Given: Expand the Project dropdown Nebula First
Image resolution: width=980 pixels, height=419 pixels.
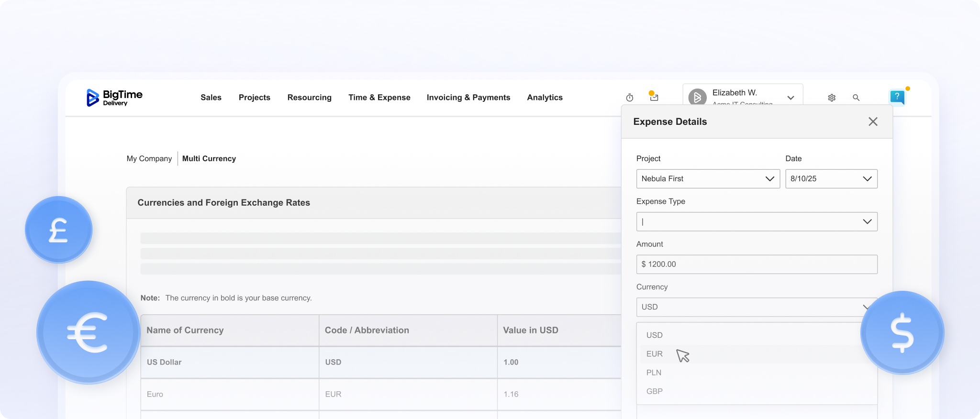Looking at the screenshot, I should [708, 179].
